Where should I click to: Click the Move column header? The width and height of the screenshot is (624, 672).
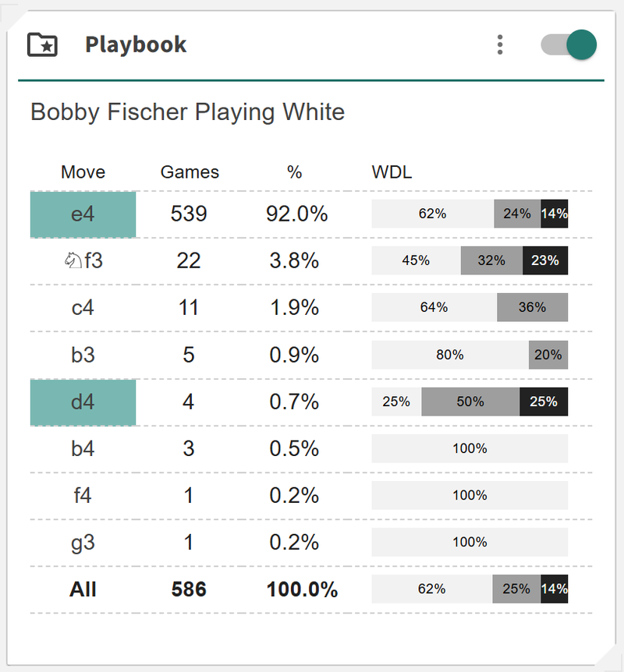[x=83, y=172]
